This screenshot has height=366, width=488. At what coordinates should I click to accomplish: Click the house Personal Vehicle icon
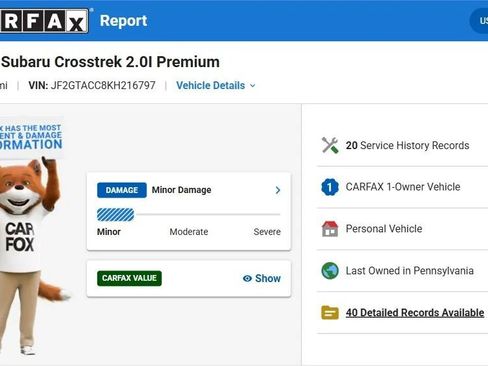[x=330, y=229]
